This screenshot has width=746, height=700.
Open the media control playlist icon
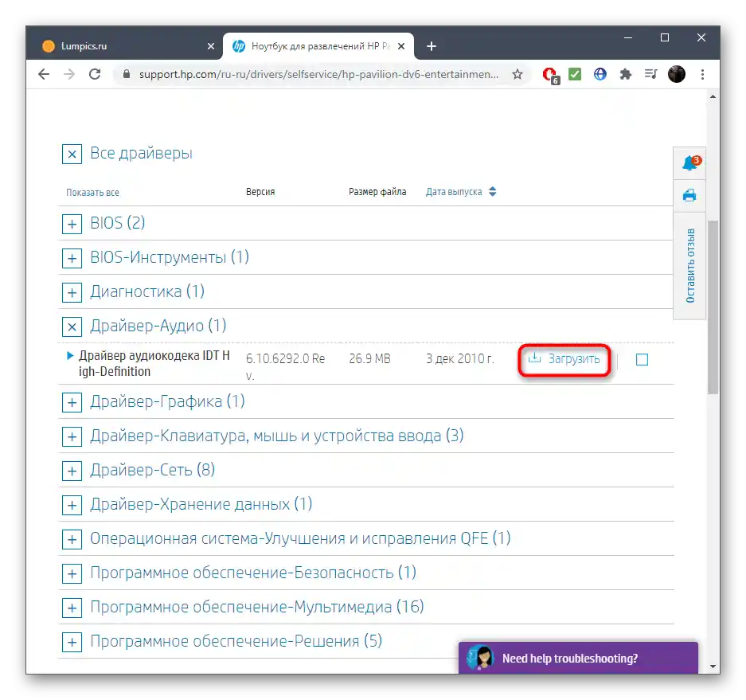[x=650, y=74]
